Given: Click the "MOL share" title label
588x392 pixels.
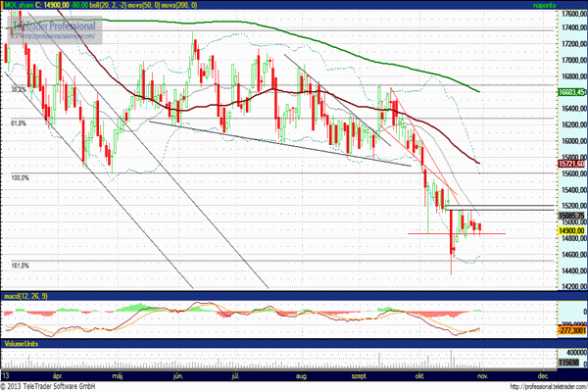Looking at the screenshot, I should tap(19, 5).
